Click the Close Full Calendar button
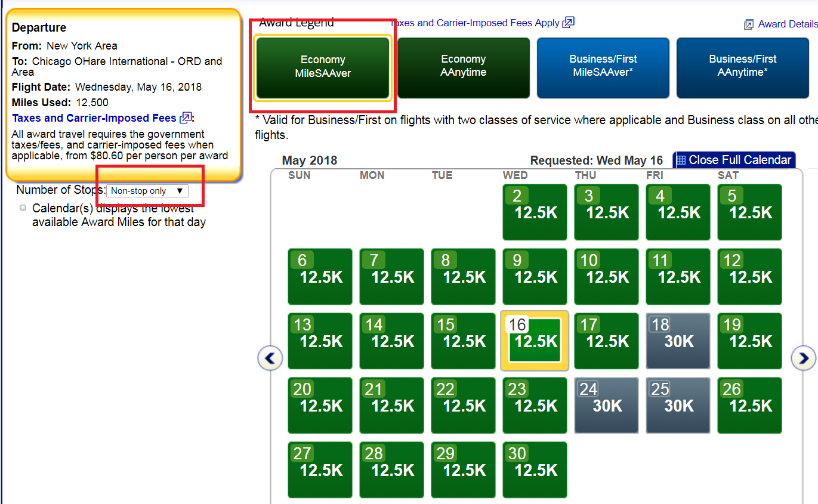The image size is (818, 504). click(734, 160)
